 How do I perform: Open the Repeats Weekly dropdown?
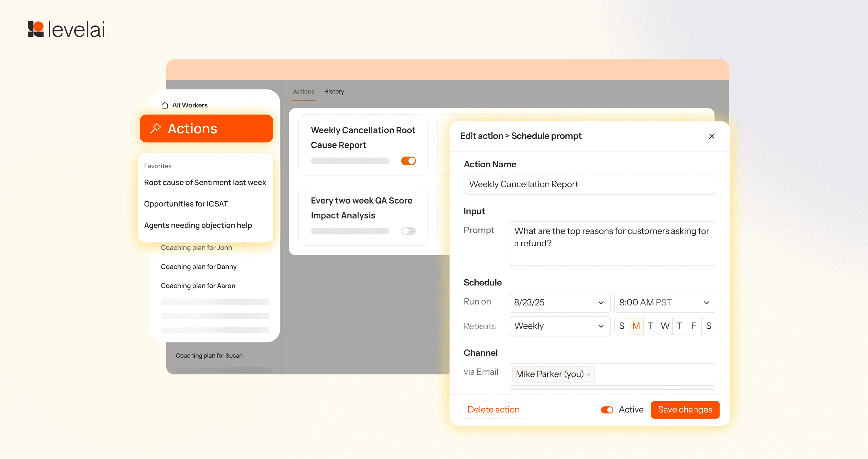(559, 326)
